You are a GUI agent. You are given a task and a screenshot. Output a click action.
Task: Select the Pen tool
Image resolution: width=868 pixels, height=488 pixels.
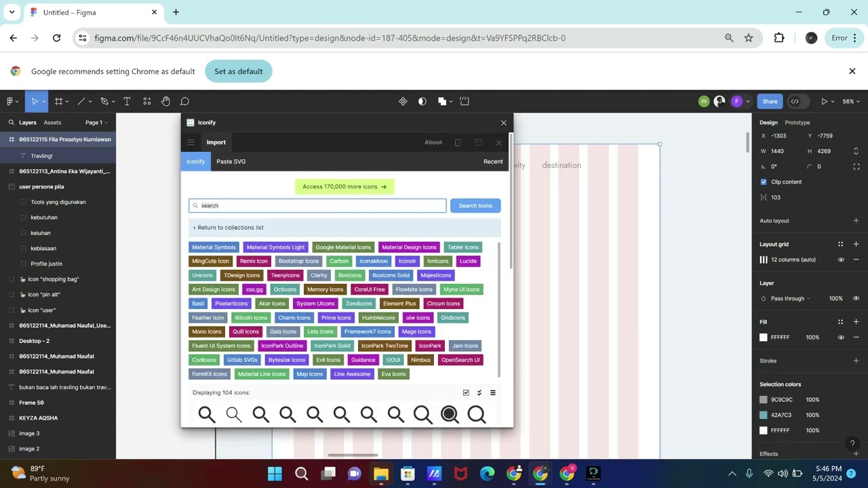coord(104,101)
